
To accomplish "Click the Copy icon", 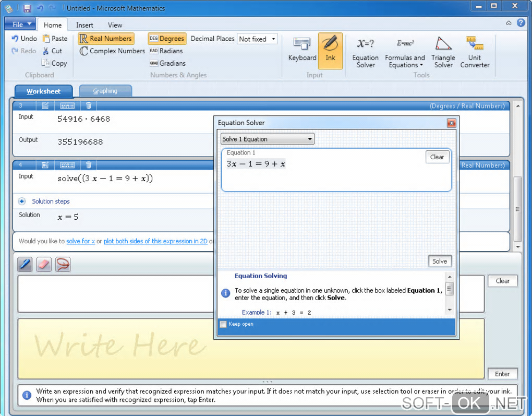I will [45, 63].
